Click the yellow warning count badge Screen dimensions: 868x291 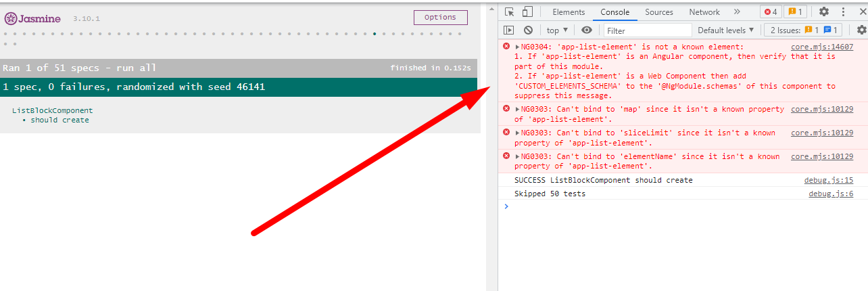pyautogui.click(x=794, y=12)
